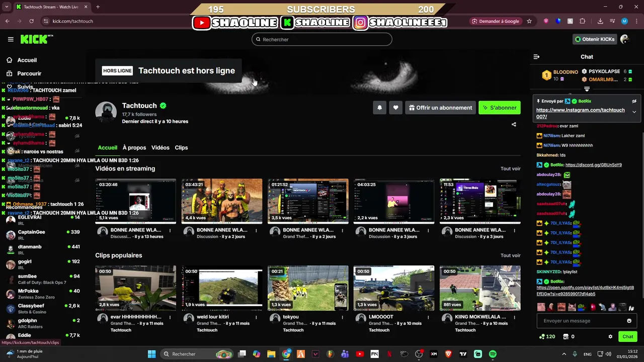Open a new browser tab
This screenshot has width=644, height=362.
click(98, 7)
